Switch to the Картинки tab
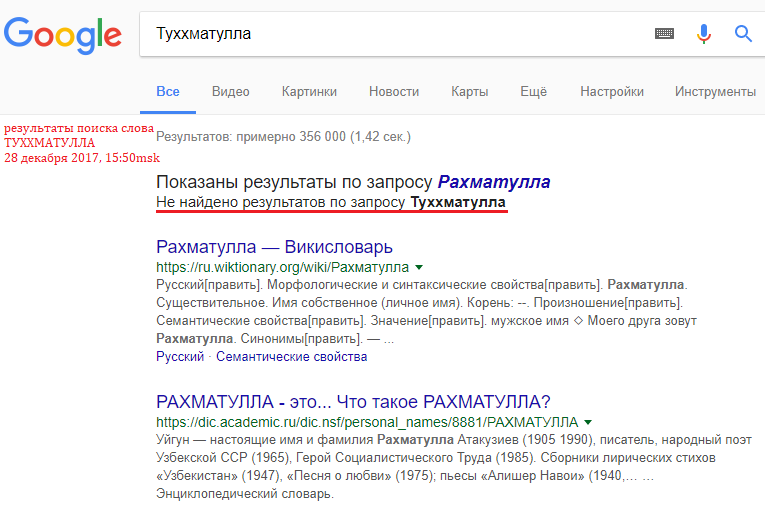Viewport: 765px width, 519px height. pos(309,92)
